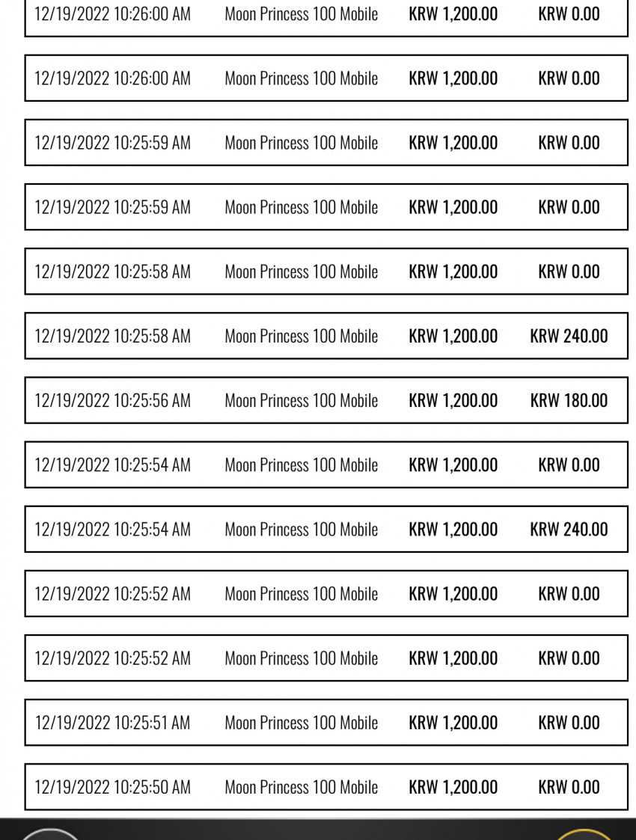Click the KRW 180.00 win amount
The width and height of the screenshot is (636, 840).
[x=569, y=400]
